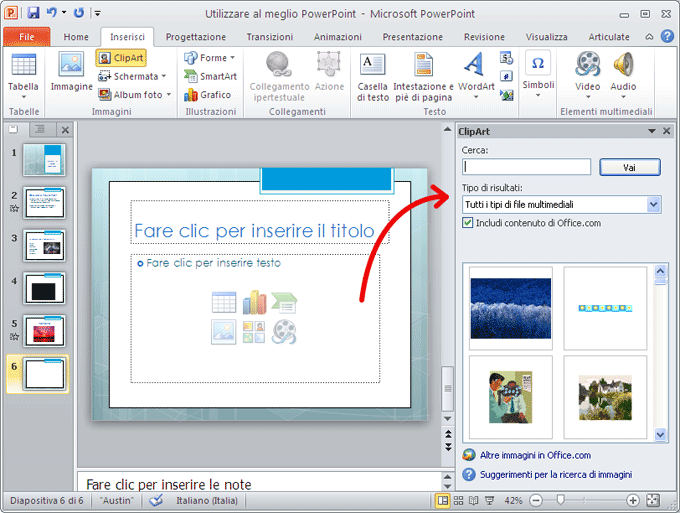680x513 pixels.
Task: Insert a SmartArt graphic
Action: [x=210, y=76]
